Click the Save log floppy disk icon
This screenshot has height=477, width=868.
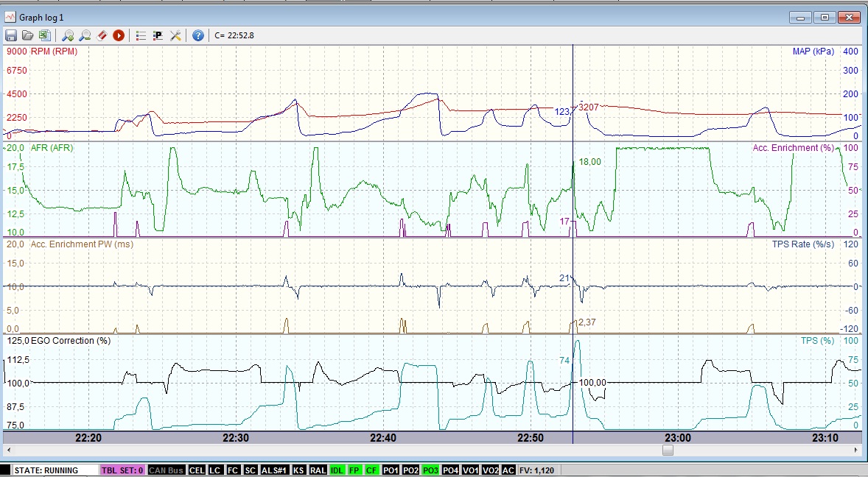click(x=11, y=35)
